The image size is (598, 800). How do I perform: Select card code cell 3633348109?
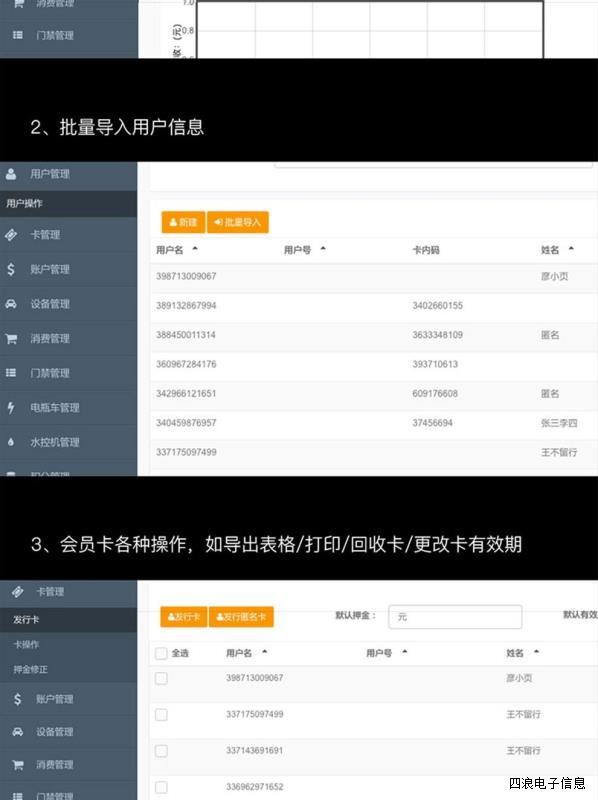pyautogui.click(x=438, y=335)
